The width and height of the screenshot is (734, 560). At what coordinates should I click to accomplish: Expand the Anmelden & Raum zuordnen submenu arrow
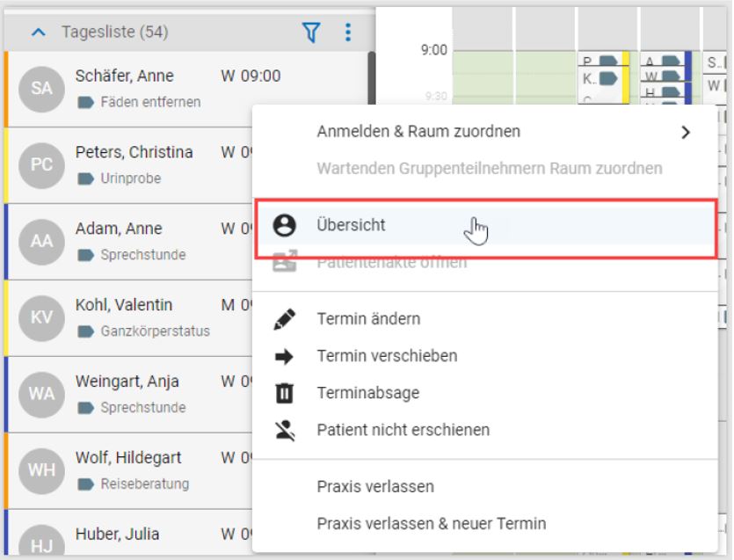(686, 132)
